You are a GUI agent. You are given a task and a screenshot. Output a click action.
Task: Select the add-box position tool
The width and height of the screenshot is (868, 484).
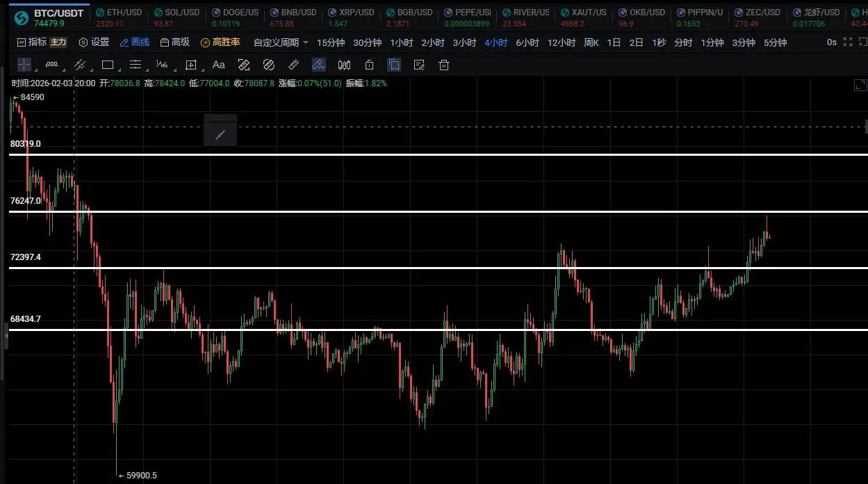click(x=191, y=65)
